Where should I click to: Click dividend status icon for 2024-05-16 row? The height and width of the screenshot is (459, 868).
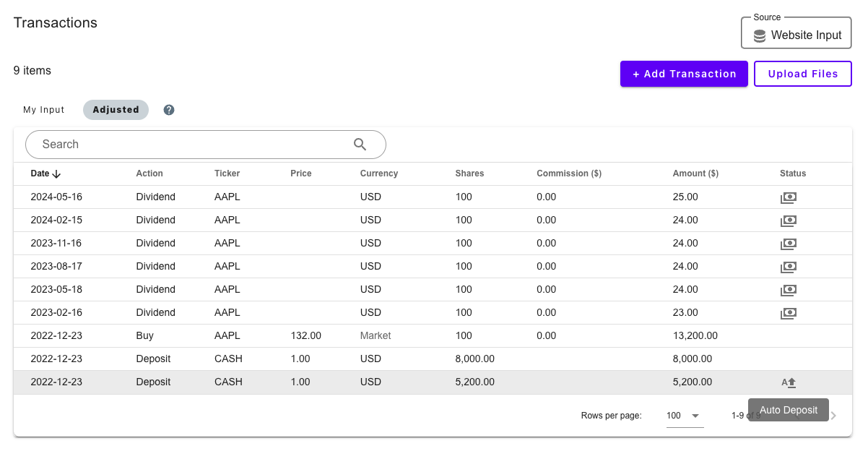pos(788,197)
